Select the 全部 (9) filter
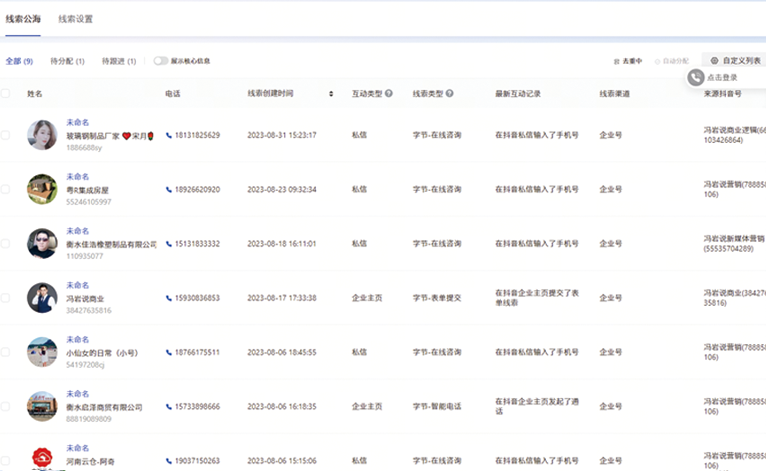Image resolution: width=766 pixels, height=471 pixels. coord(19,61)
